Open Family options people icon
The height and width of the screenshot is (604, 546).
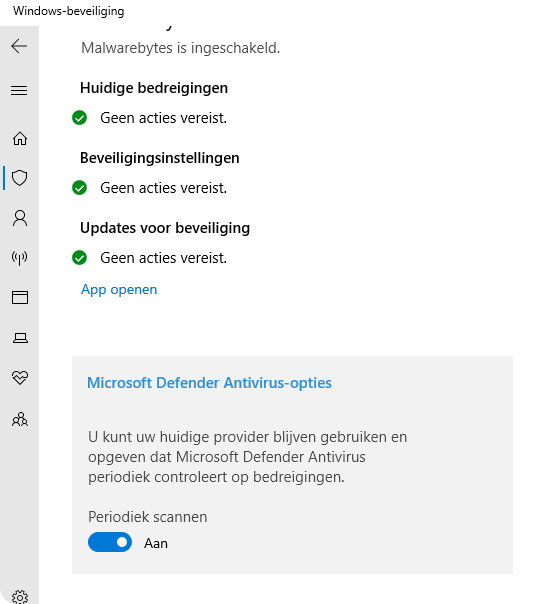(20, 419)
